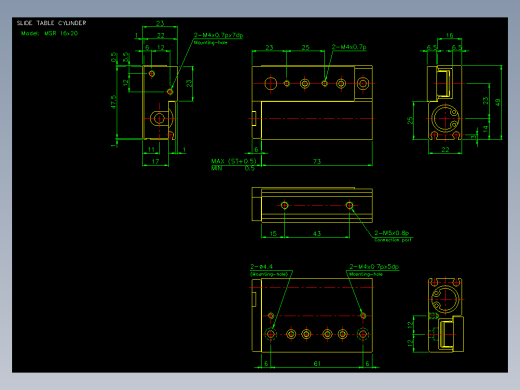Click the 22 width dimension under right view
Image resolution: width=520 pixels, height=390 pixels.
(445, 150)
